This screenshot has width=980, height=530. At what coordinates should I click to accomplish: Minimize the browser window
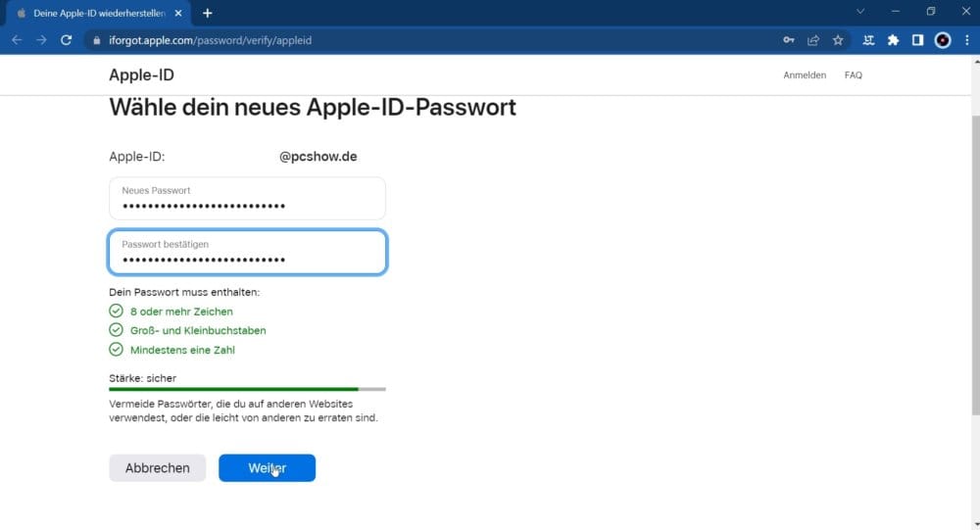pyautogui.click(x=896, y=12)
